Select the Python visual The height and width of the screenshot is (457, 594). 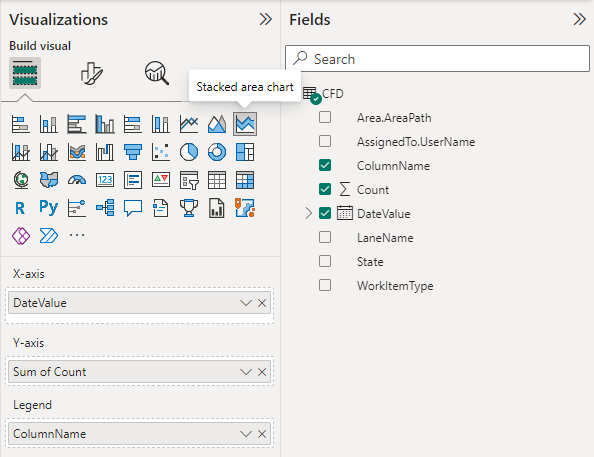[x=48, y=208]
